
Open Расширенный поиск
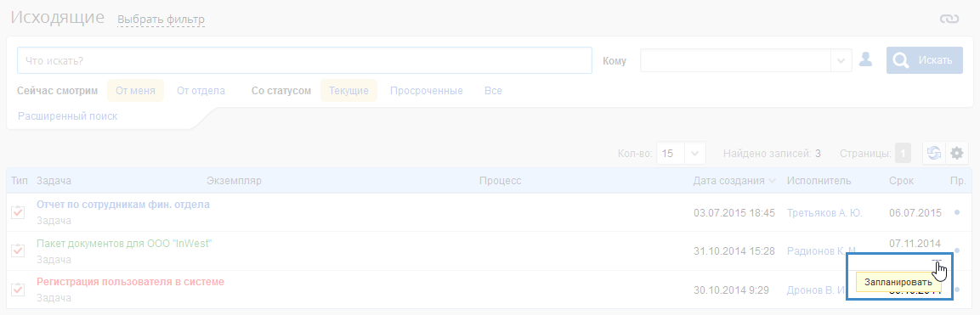67,116
